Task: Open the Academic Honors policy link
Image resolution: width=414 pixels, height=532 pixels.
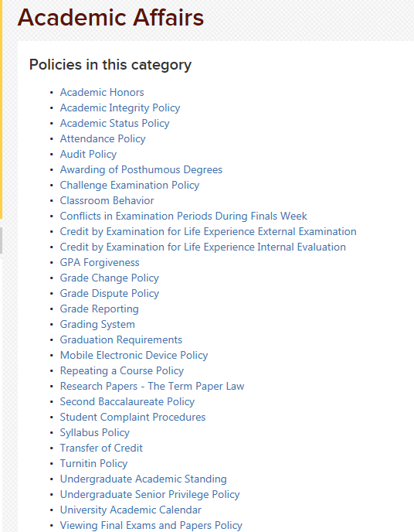Action: 102,92
